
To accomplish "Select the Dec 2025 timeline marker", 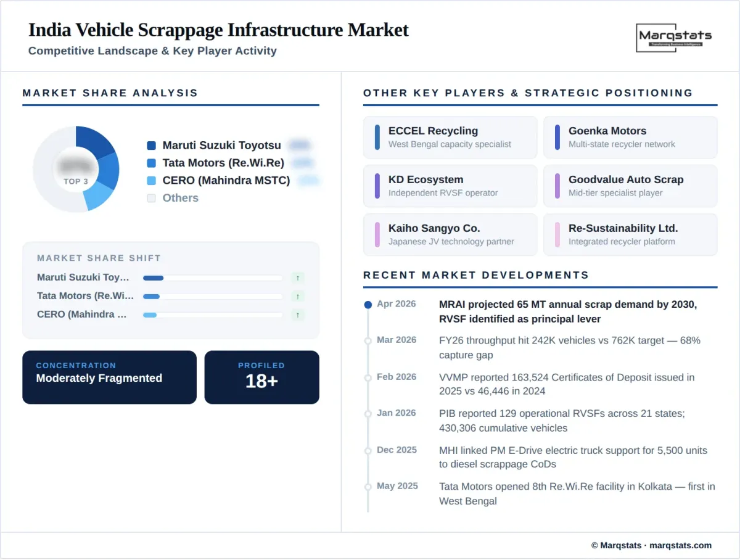I will 368,451.
